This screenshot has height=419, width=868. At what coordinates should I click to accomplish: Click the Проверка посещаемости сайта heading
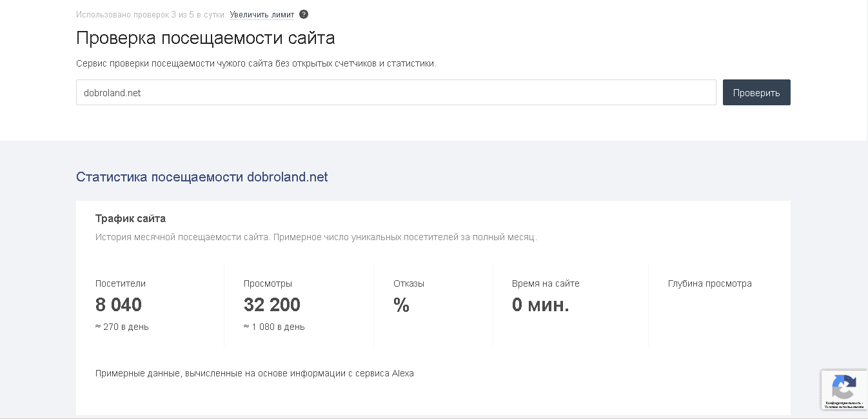(206, 38)
